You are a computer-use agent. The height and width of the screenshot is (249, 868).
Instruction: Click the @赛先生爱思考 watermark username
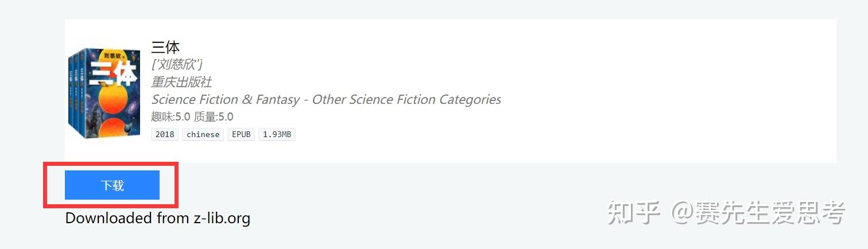(758, 213)
